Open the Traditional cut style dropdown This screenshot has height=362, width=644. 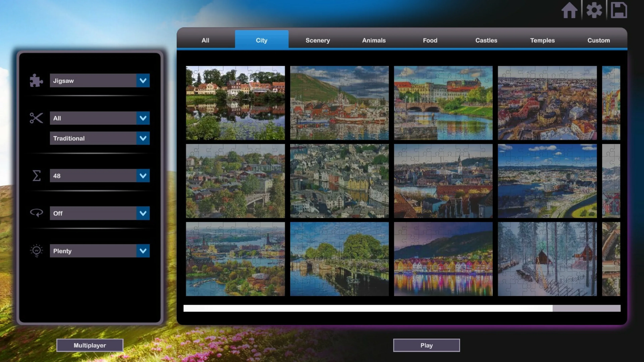[x=143, y=138]
